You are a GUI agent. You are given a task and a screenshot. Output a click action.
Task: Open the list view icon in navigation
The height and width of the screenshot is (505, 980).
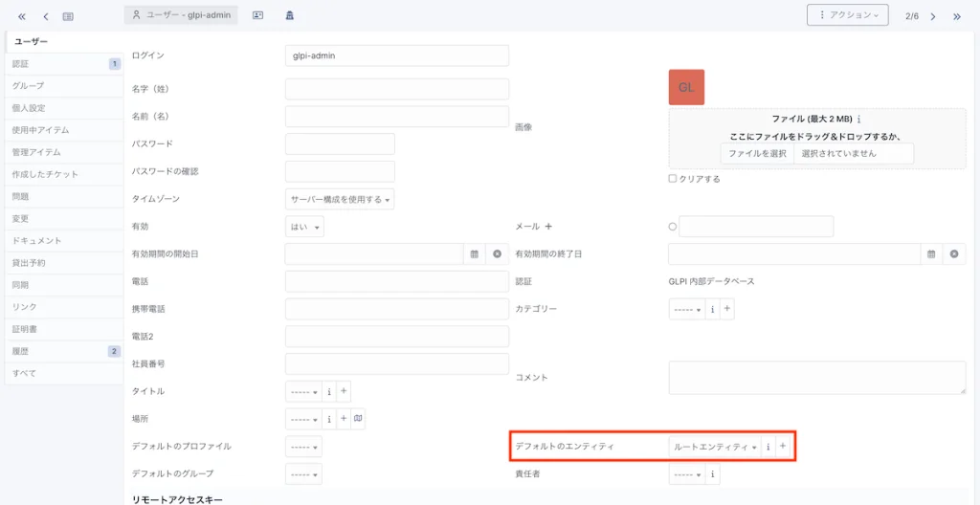point(68,16)
